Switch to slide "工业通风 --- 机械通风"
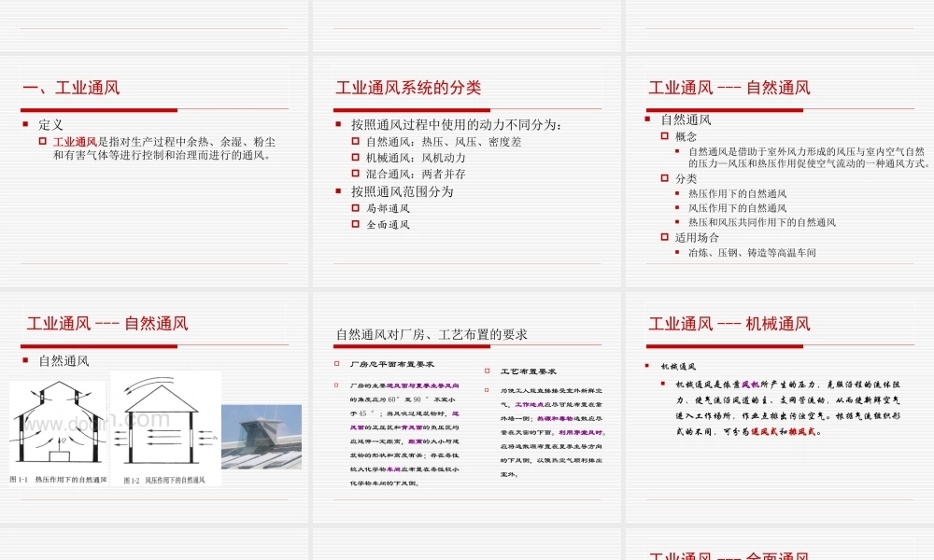 click(729, 324)
